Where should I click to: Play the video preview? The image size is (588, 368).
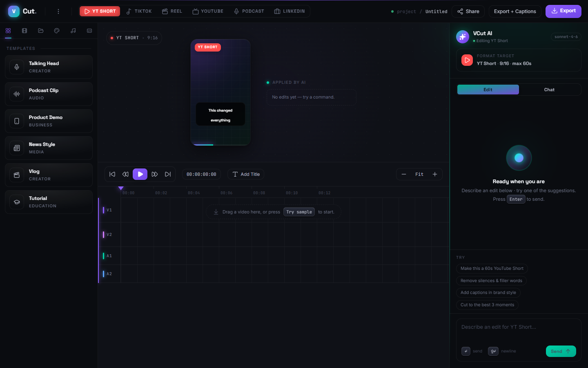[x=140, y=174]
